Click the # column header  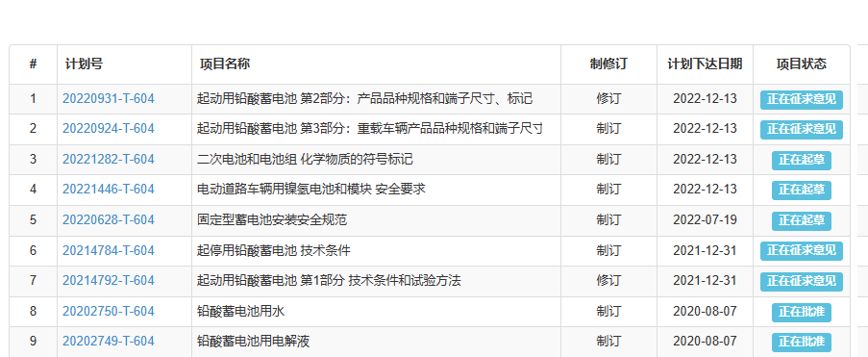tap(34, 64)
